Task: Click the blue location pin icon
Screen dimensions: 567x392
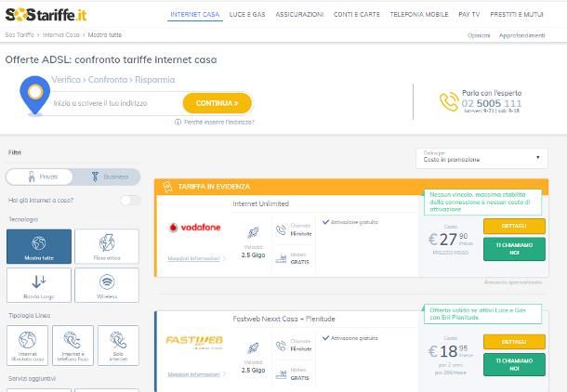Action: pos(34,96)
